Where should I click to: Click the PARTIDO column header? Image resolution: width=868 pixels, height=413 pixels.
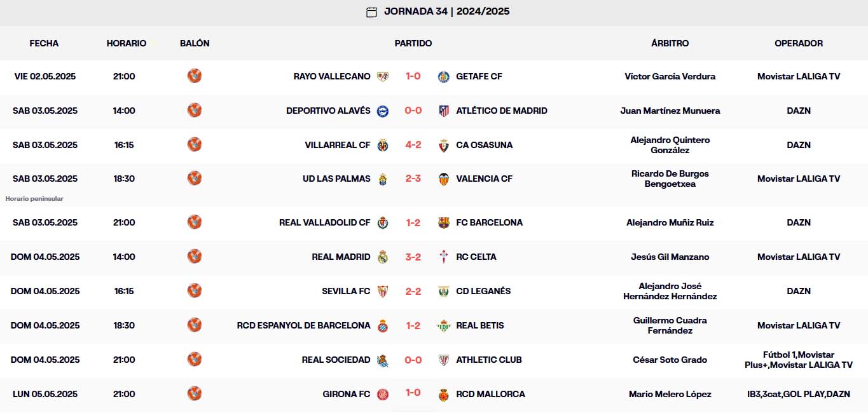(413, 43)
